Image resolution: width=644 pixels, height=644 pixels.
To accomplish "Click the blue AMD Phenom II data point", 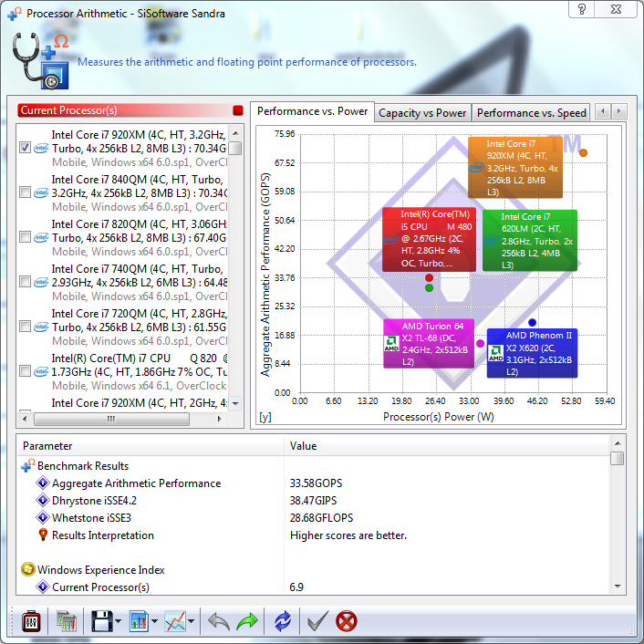I will [x=532, y=322].
